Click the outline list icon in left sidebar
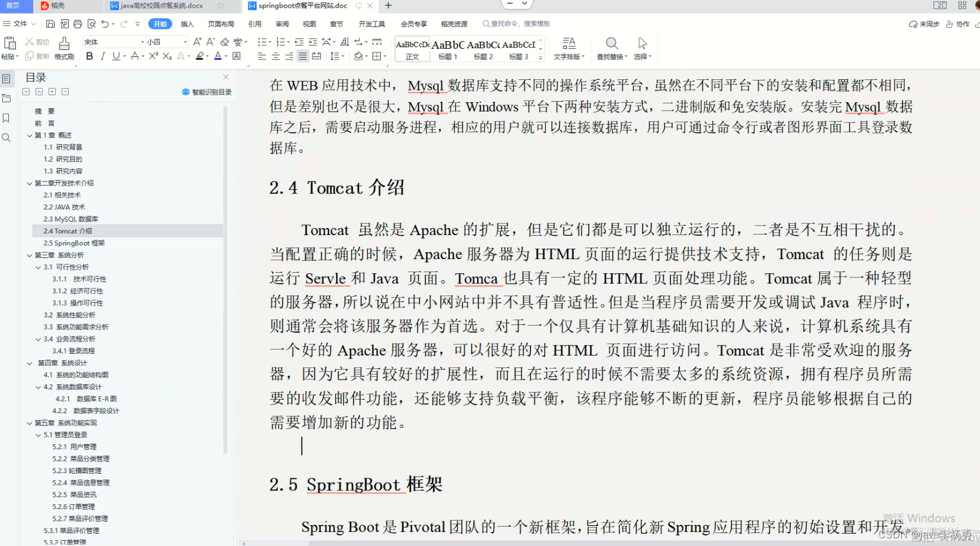 [6, 78]
